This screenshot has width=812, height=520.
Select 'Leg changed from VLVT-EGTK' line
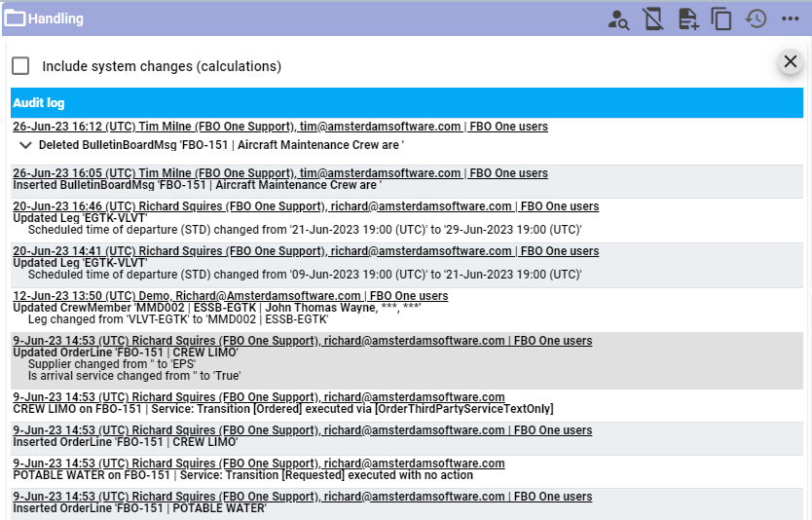pyautogui.click(x=178, y=319)
